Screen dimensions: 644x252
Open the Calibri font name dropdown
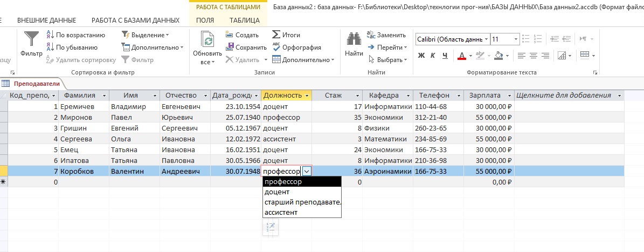[486, 39]
